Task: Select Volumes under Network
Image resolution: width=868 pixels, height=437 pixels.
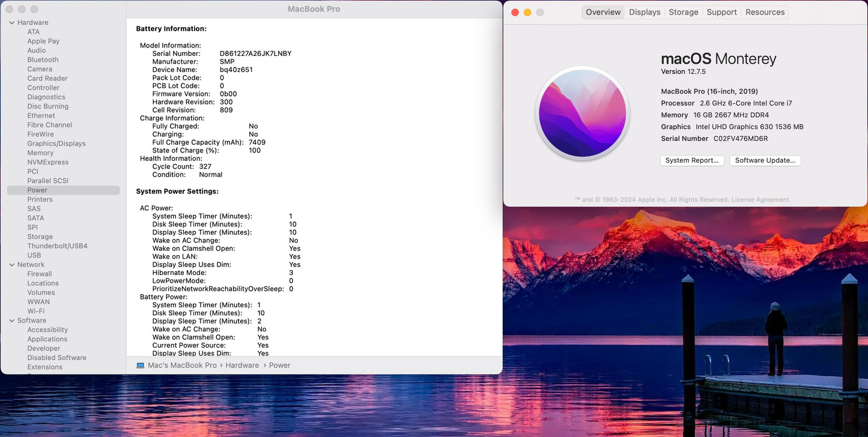Action: coord(41,292)
